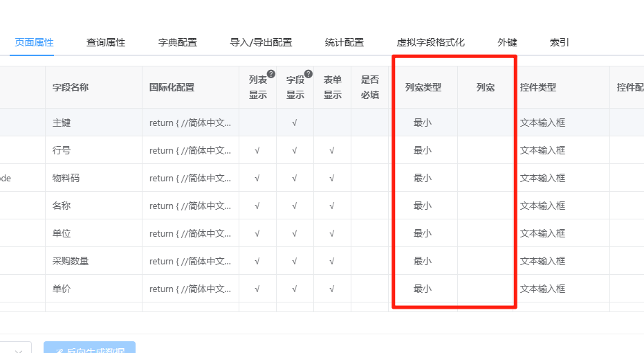The height and width of the screenshot is (353, 644).
Task: Expand the dropdown chevron at bottom left
Action: pos(19,350)
